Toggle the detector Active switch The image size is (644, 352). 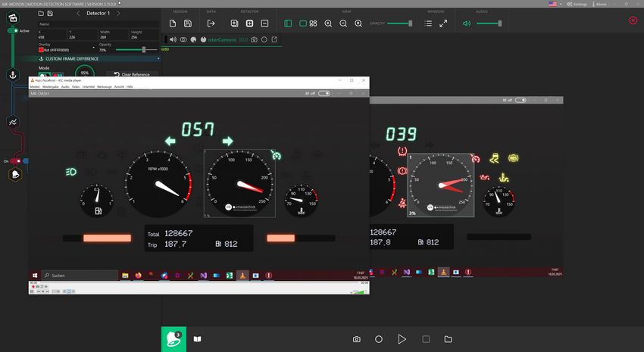13,31
